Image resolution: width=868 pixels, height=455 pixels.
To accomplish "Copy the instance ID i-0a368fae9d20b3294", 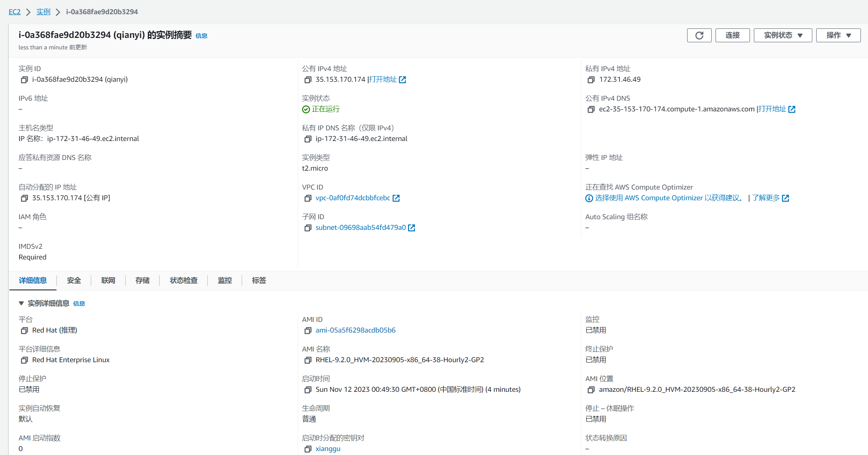I will coord(24,80).
